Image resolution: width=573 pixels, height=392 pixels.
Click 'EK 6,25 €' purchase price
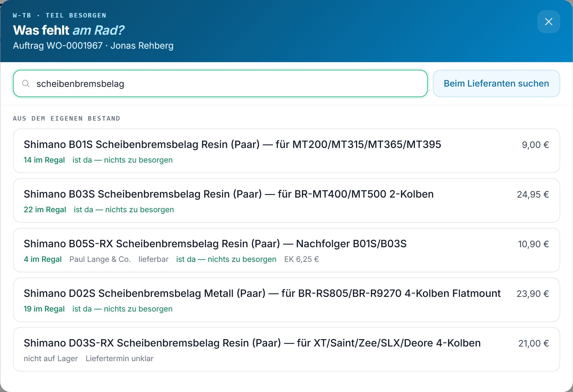[x=302, y=259]
